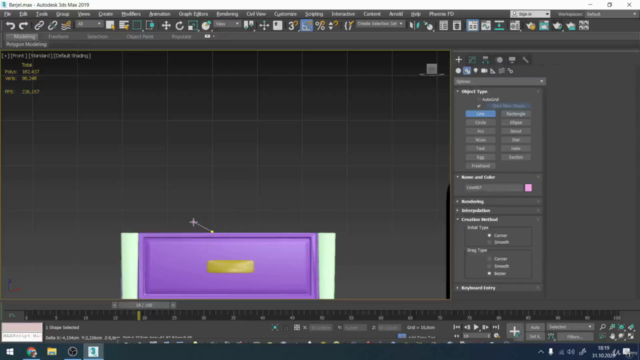Switch to Hierarchy command panel tab
Image resolution: width=640 pixels, height=360 pixels.
(x=485, y=60)
